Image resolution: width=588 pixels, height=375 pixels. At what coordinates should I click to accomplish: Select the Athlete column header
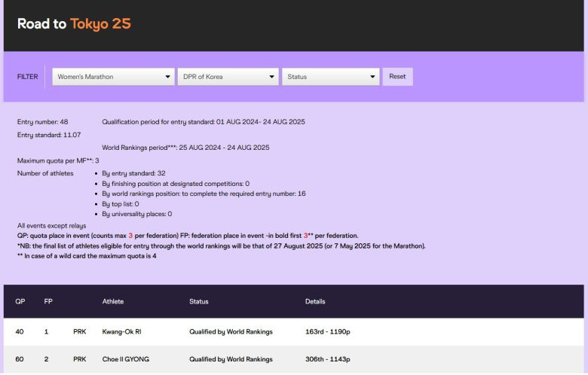click(x=113, y=302)
